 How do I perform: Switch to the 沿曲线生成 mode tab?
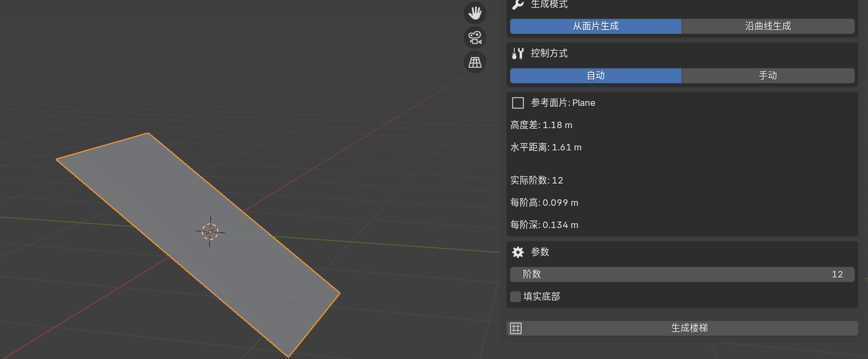click(767, 26)
